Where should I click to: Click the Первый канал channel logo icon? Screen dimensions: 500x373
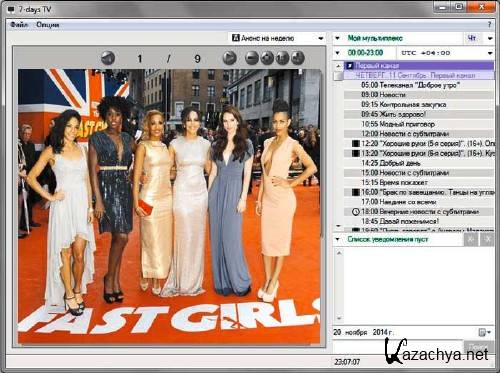(349, 66)
